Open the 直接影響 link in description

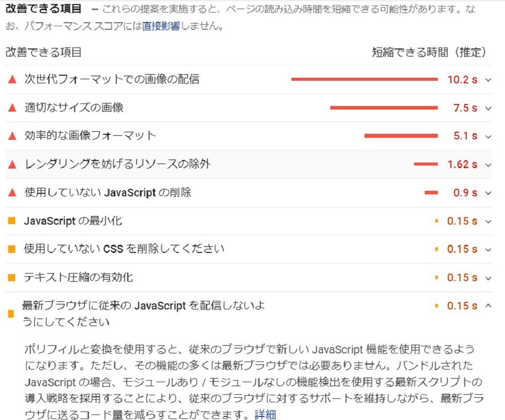[161, 26]
